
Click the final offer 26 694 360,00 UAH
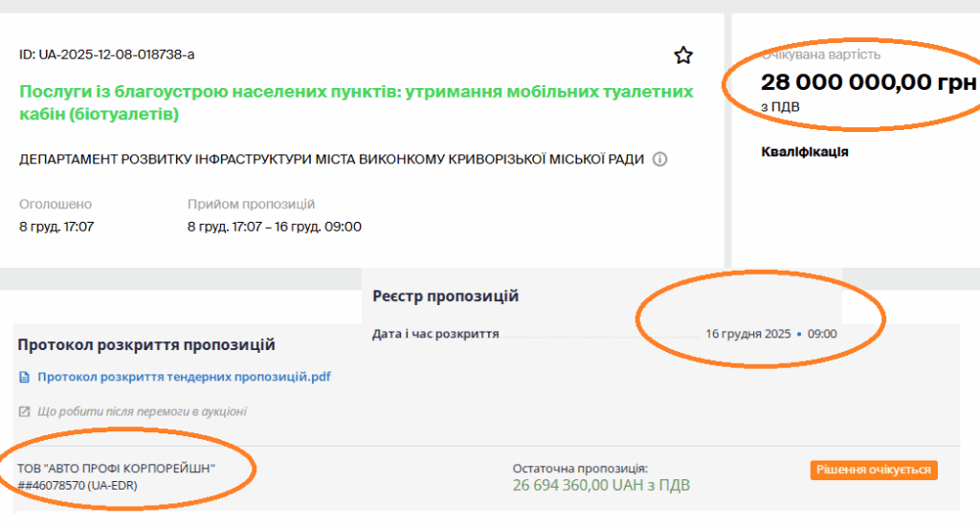600,486
